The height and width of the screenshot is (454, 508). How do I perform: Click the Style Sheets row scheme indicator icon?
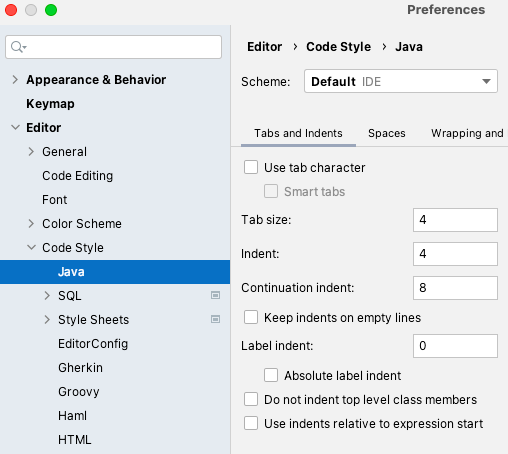click(x=215, y=319)
